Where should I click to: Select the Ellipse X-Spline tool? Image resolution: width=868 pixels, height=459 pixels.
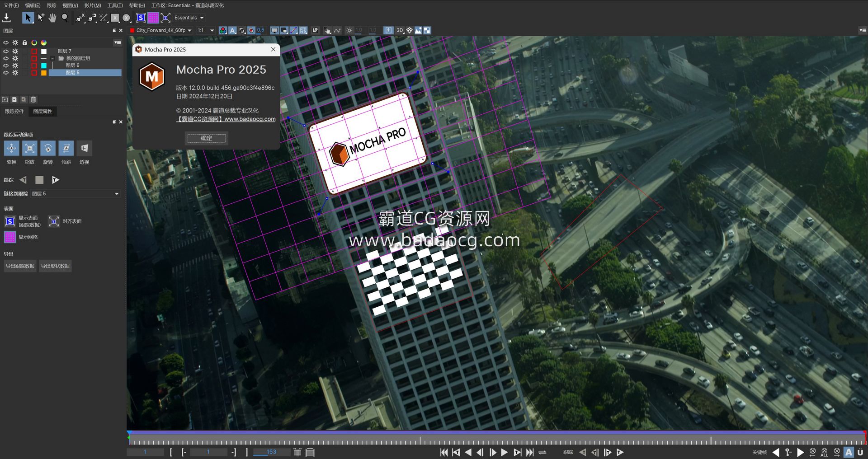(x=127, y=18)
